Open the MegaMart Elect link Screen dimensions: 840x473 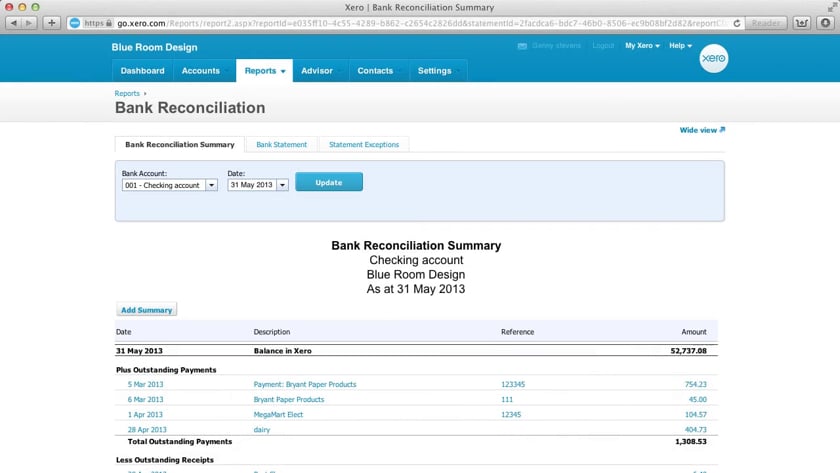click(278, 415)
